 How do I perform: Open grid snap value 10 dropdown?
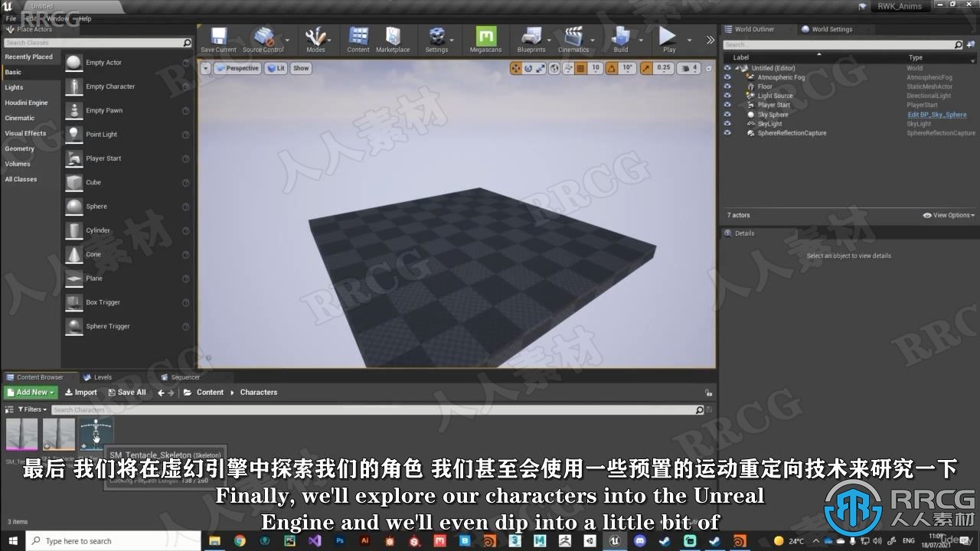point(595,68)
